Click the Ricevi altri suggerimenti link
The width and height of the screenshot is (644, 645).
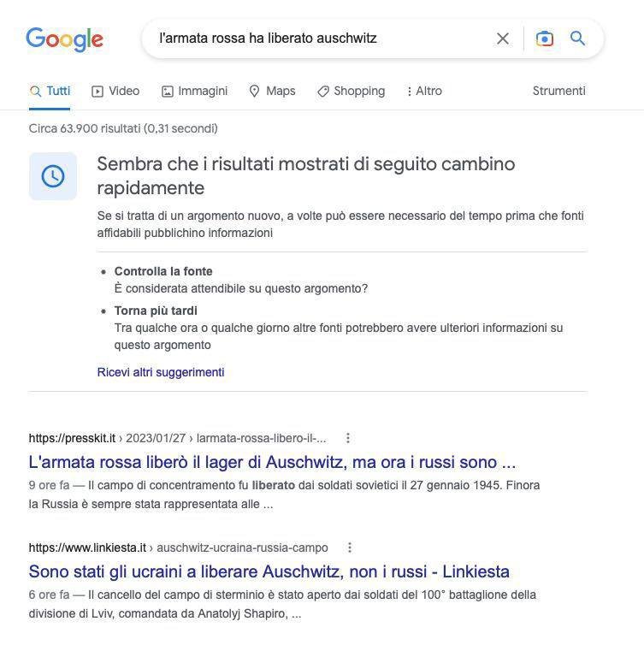tap(161, 372)
